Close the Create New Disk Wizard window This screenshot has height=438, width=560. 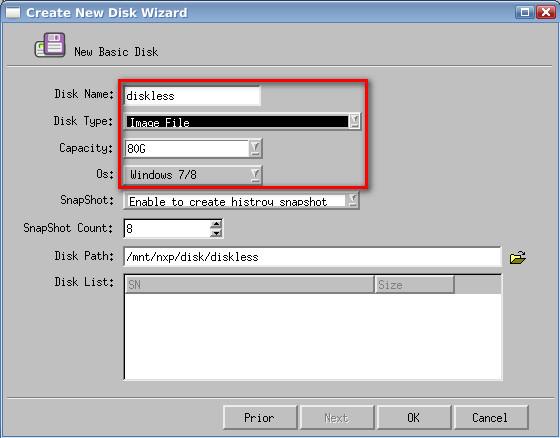pyautogui.click(x=546, y=13)
